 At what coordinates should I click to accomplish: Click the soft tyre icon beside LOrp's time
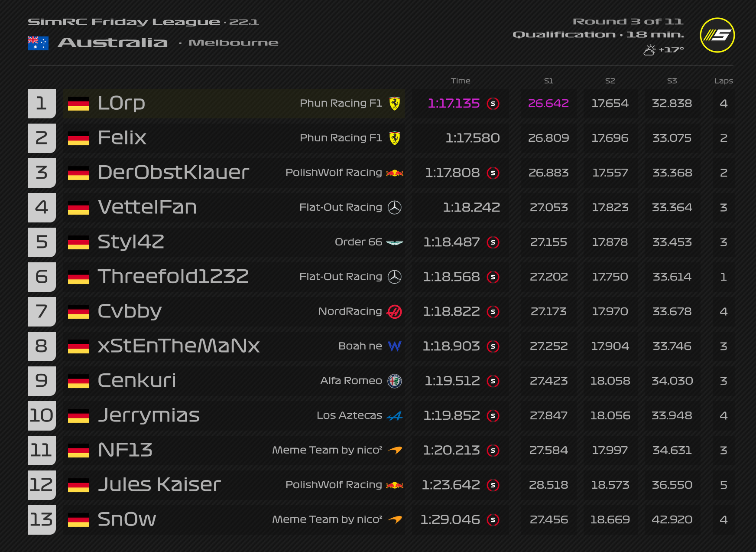493,104
